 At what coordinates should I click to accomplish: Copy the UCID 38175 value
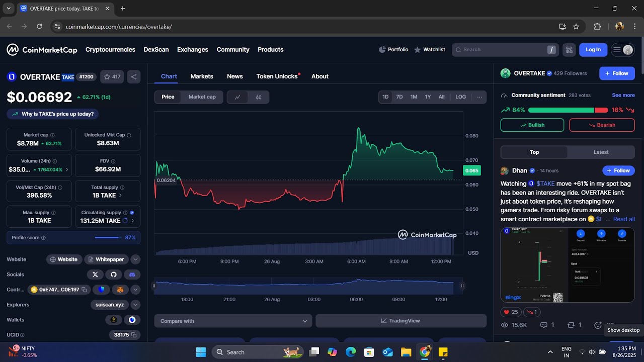point(134,335)
